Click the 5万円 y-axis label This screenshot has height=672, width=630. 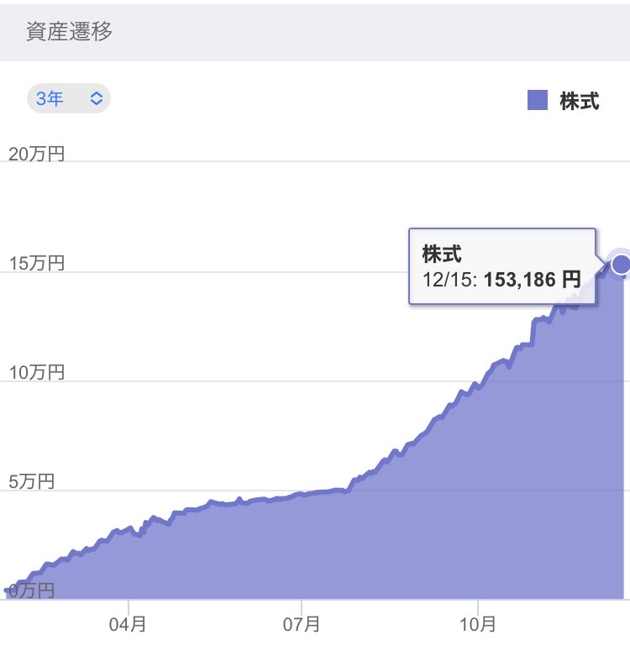tap(32, 482)
